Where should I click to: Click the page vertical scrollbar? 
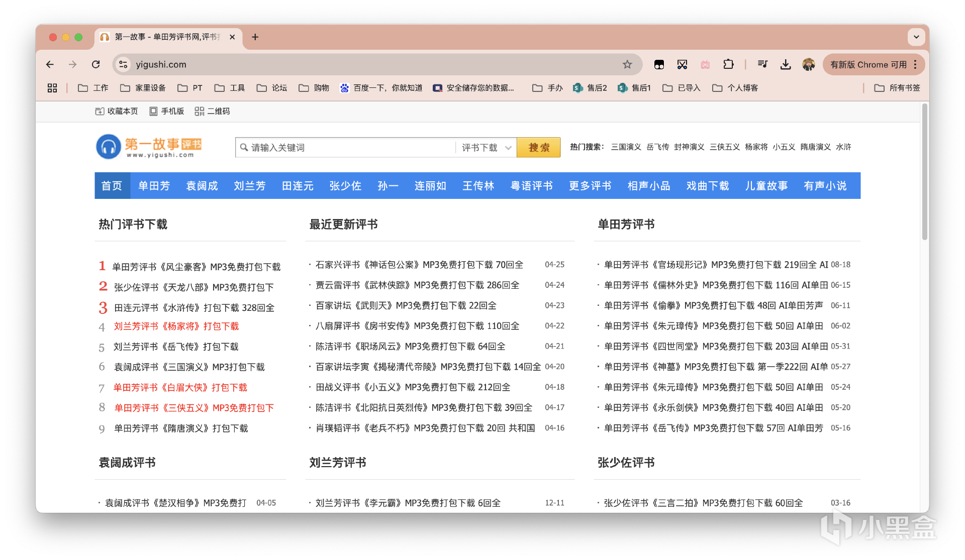[924, 171]
